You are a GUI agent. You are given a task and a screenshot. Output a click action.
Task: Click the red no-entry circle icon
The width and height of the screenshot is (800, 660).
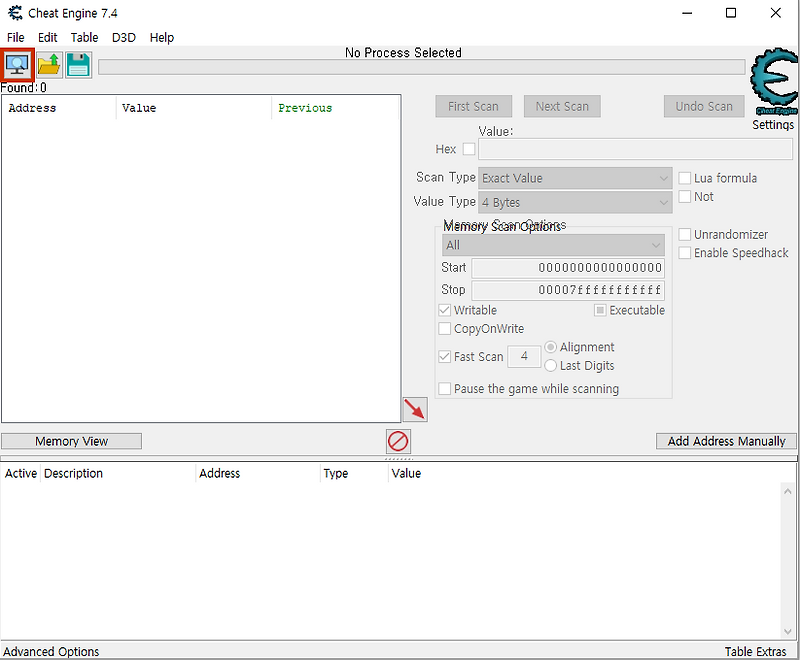coord(398,440)
